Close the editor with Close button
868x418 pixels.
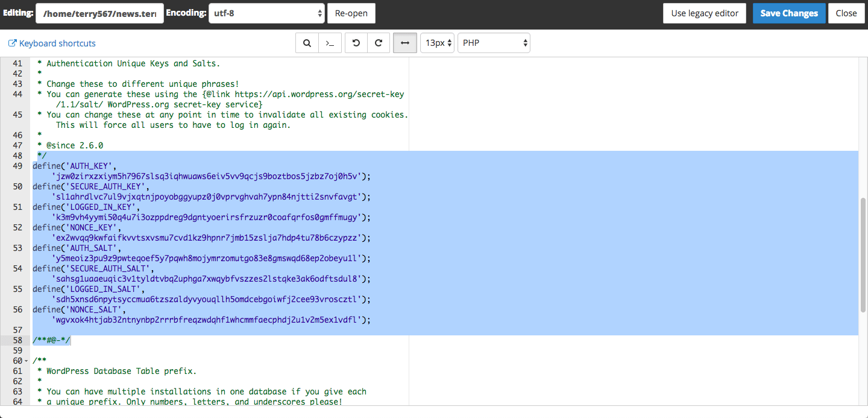(x=846, y=13)
